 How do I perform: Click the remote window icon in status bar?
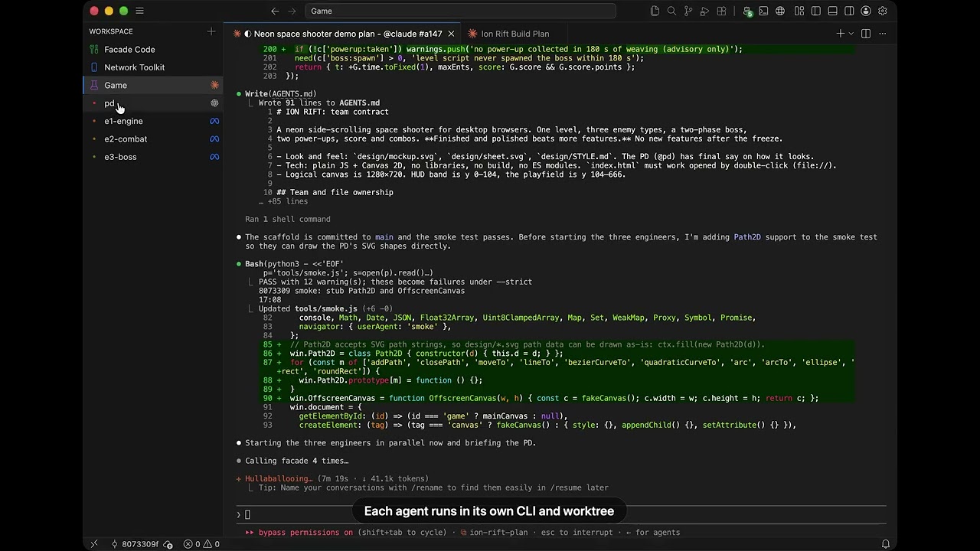pos(94,544)
